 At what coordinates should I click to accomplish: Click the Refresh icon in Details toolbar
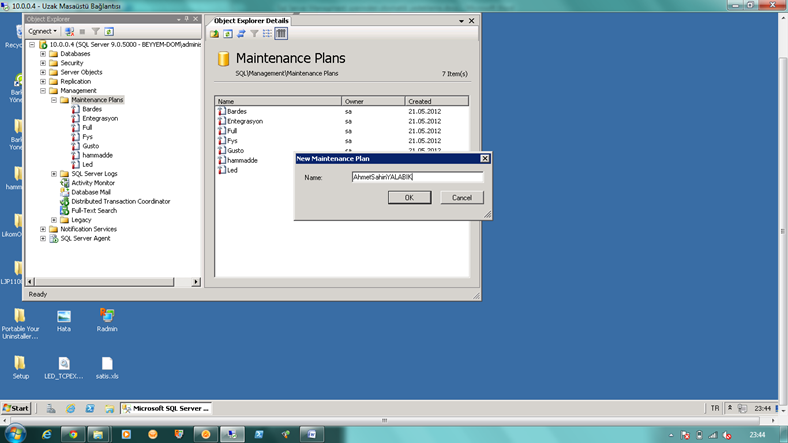[228, 34]
